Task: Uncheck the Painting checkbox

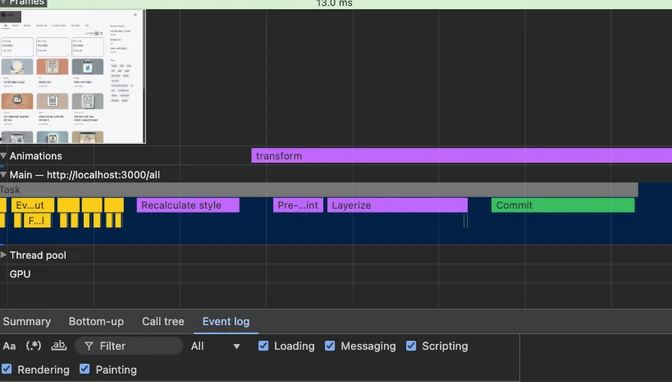Action: [x=85, y=369]
